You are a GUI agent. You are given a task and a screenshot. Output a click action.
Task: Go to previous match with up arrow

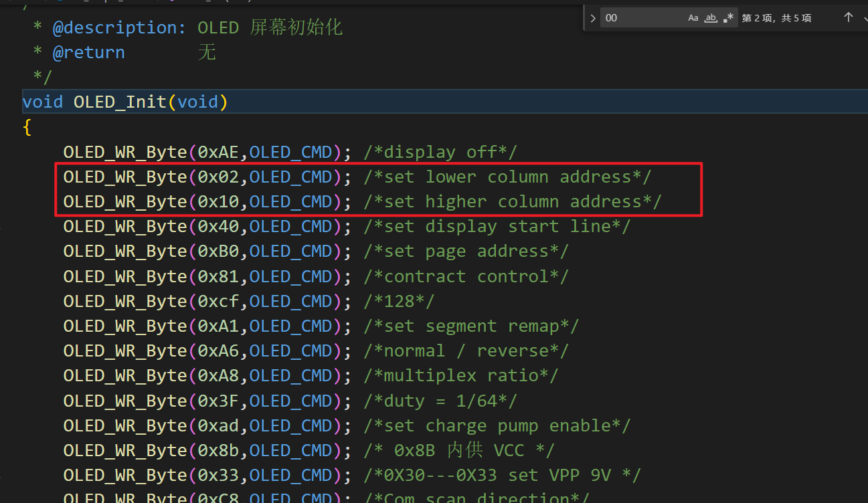pyautogui.click(x=848, y=18)
